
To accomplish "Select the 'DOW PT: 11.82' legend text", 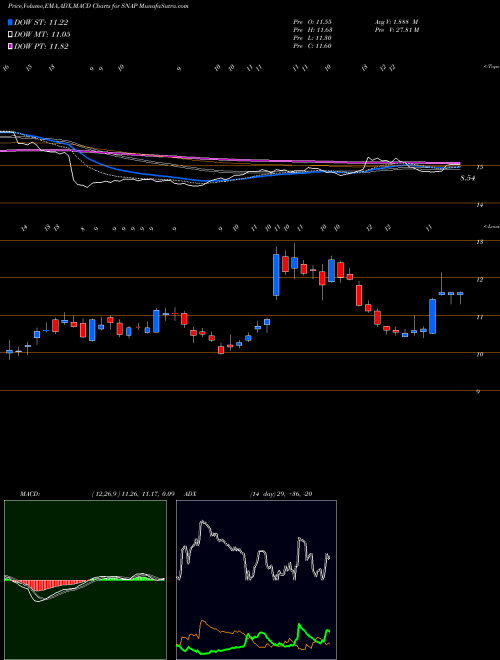I will pos(41,46).
